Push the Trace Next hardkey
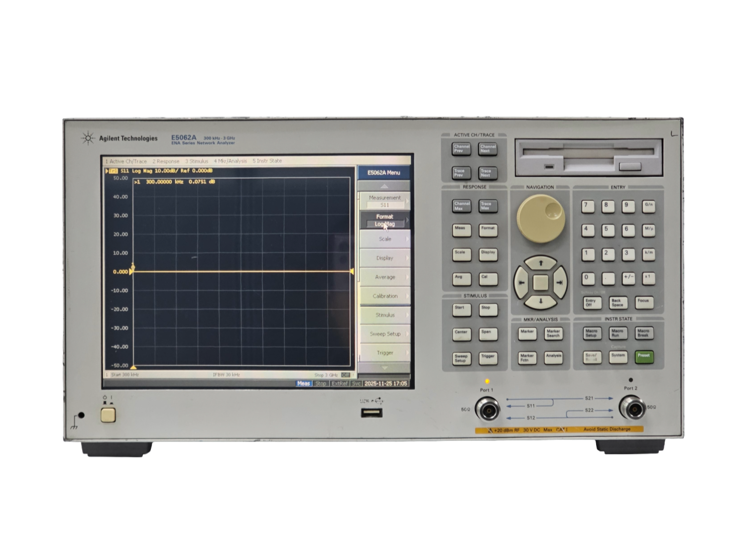Viewport: 747px width, 560px height. 488,173
